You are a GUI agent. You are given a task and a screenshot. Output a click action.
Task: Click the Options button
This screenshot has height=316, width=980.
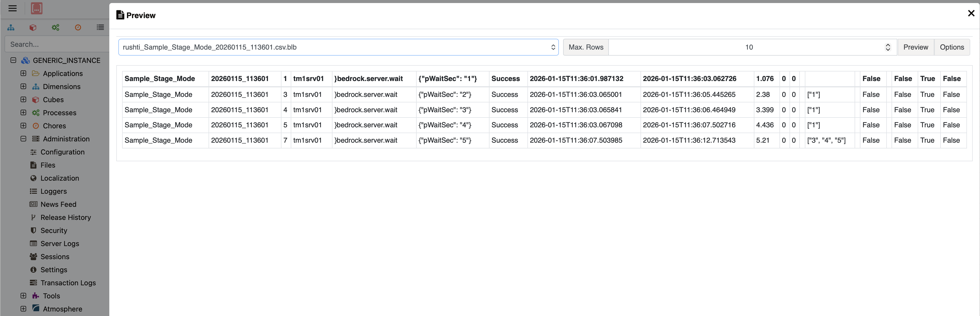point(952,47)
